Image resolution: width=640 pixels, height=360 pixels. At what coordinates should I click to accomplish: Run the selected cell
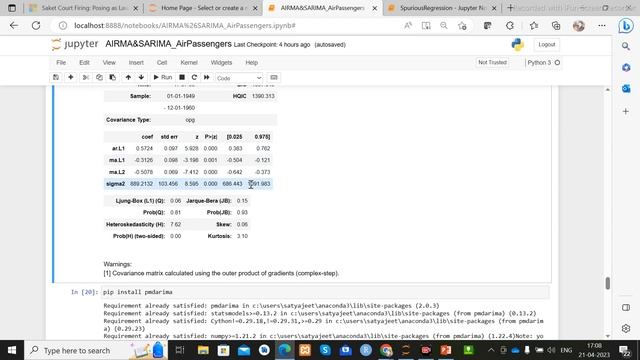tap(162, 78)
